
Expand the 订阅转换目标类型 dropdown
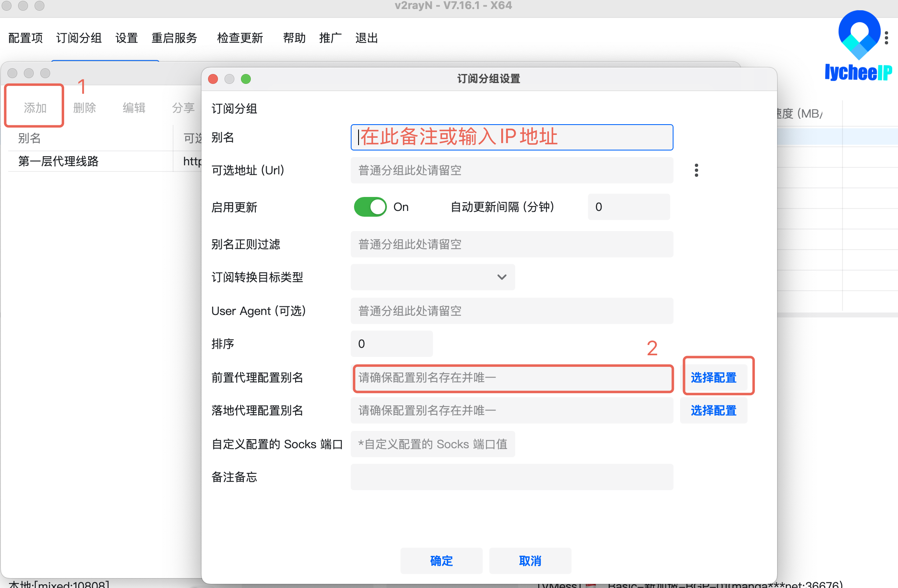(x=433, y=277)
